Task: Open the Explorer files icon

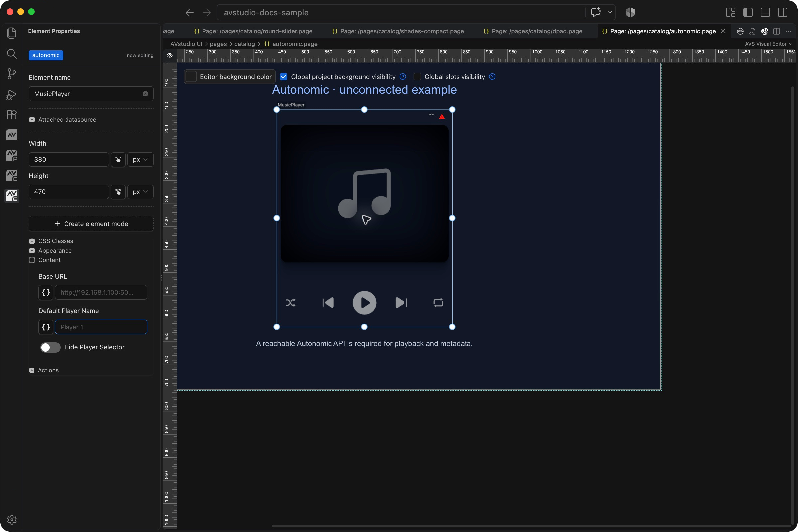Action: (x=12, y=33)
